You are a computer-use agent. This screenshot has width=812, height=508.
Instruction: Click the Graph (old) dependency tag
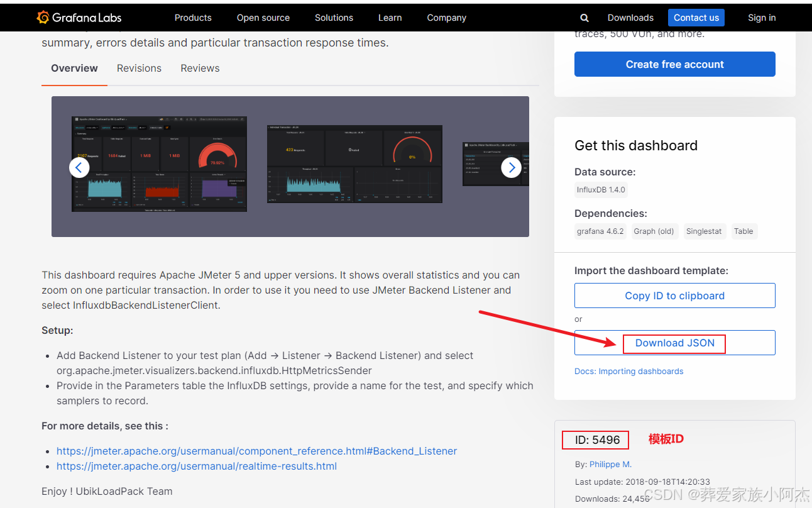[654, 231]
